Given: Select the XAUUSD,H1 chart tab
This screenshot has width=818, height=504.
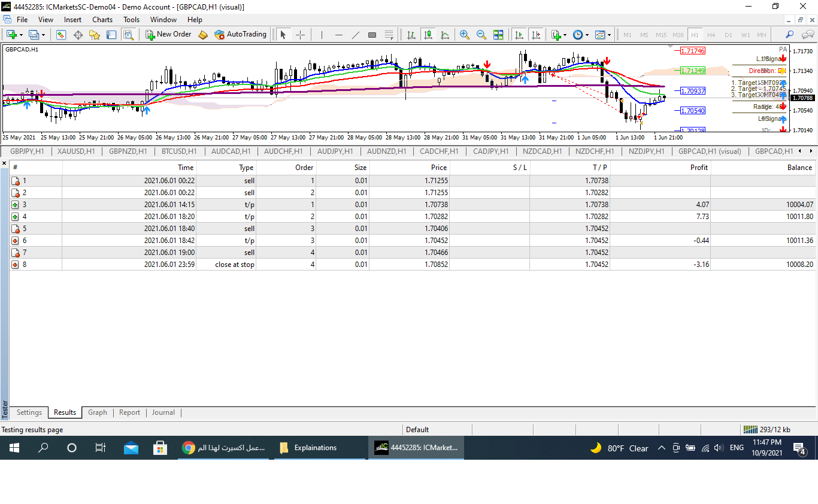Looking at the screenshot, I should click(76, 151).
